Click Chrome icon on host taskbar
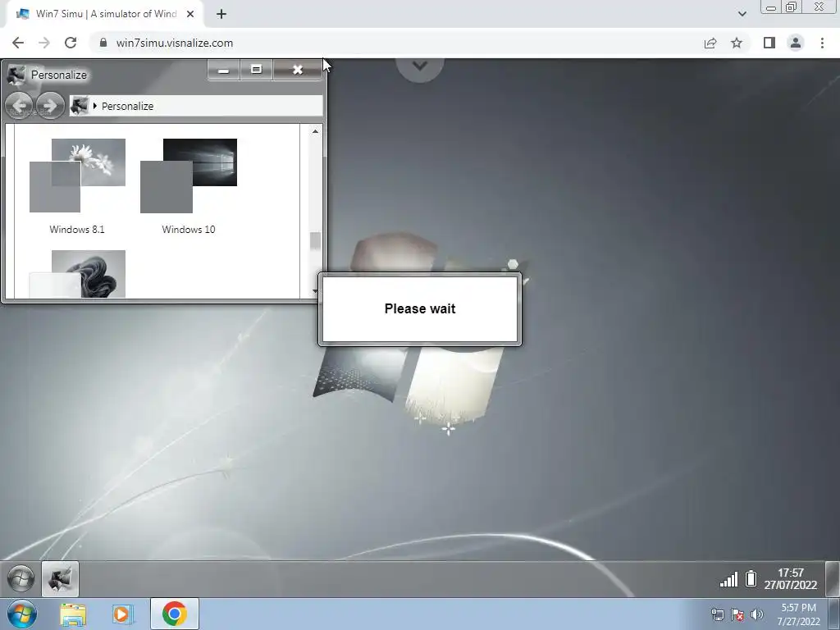 click(x=174, y=614)
